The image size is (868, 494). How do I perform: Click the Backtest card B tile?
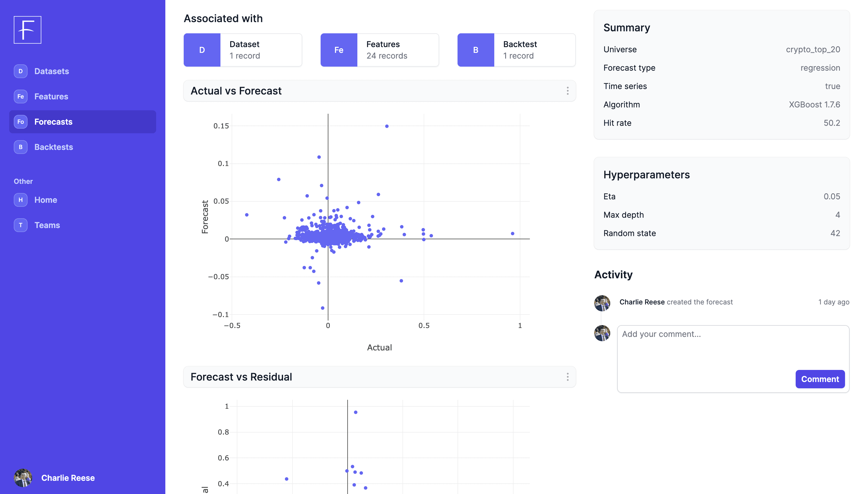(476, 50)
